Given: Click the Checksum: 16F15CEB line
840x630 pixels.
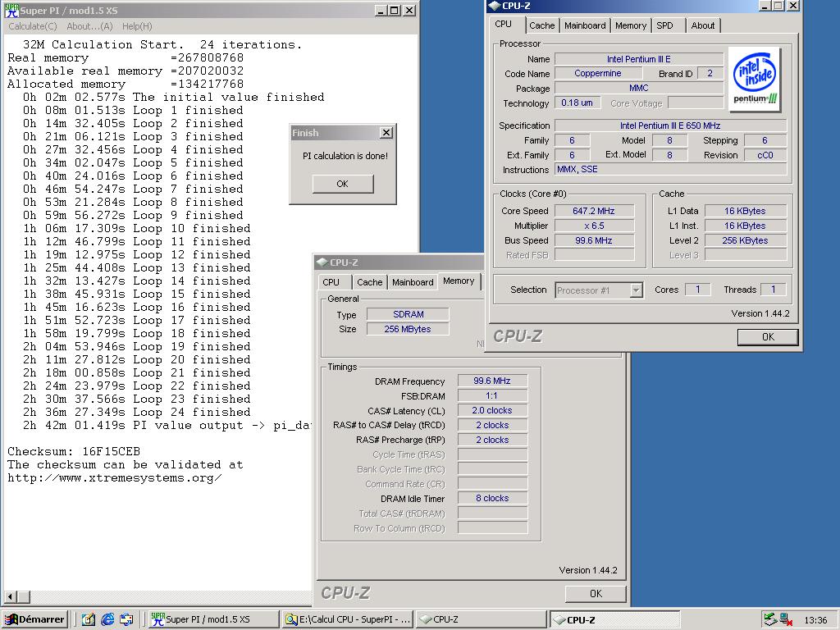Looking at the screenshot, I should tap(74, 452).
